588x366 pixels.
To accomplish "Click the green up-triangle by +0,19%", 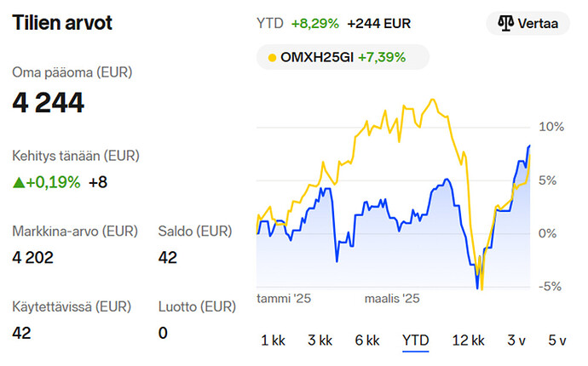I will point(19,182).
